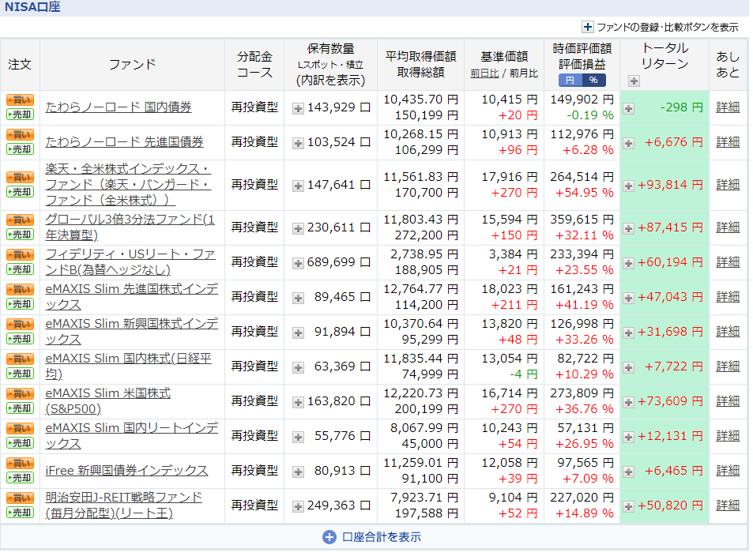Buy iFree 新興国債券インデックス

click(x=20, y=464)
